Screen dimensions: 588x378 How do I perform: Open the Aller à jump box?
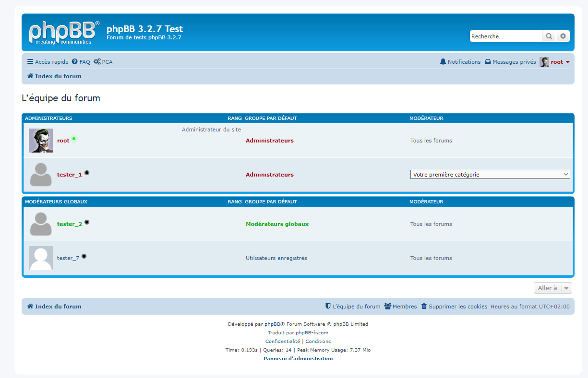tap(552, 288)
